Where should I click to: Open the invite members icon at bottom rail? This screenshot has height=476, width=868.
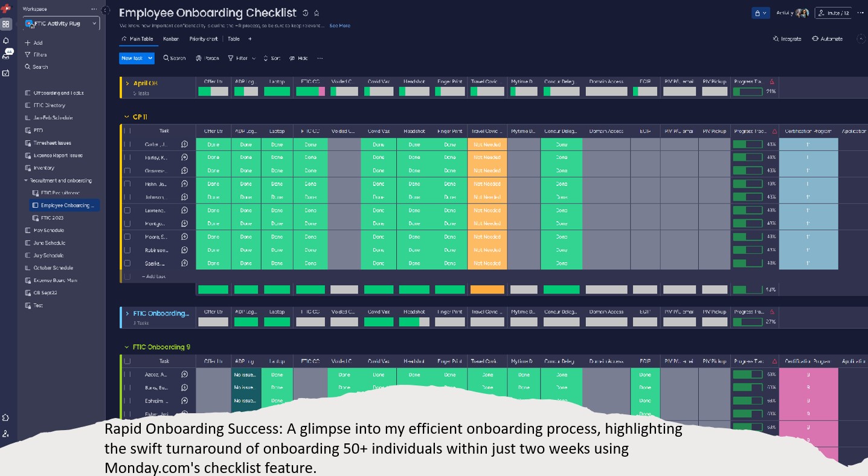point(6,434)
